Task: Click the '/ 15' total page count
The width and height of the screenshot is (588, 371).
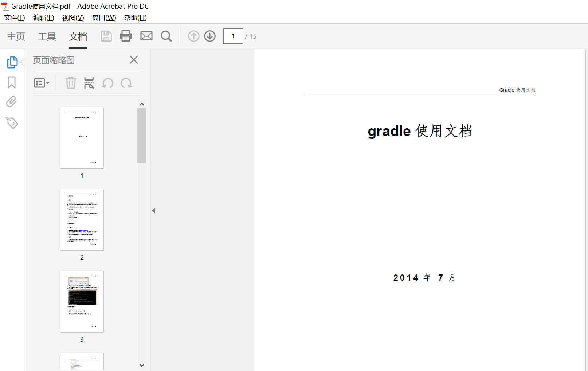Action: coord(251,36)
